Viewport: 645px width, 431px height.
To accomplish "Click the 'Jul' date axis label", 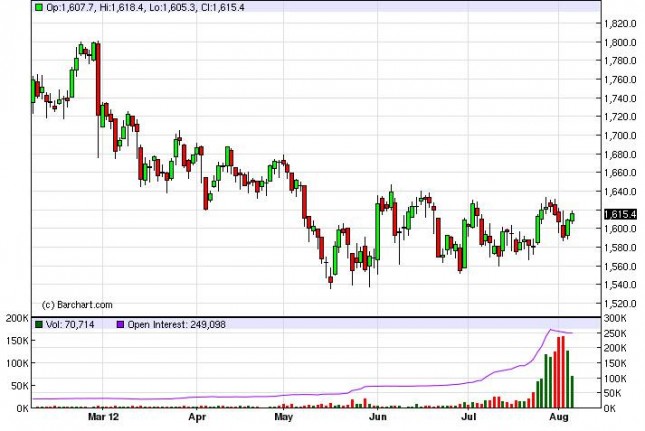I will click(468, 417).
